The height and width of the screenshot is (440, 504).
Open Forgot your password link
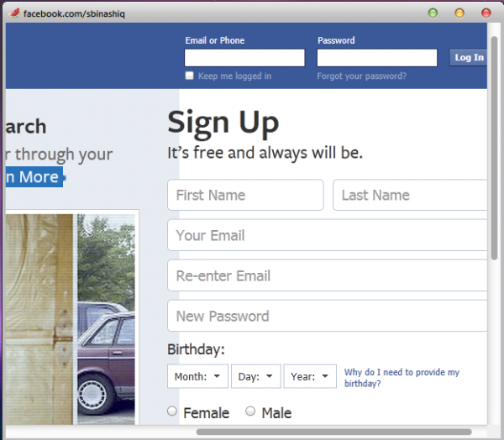pos(361,76)
